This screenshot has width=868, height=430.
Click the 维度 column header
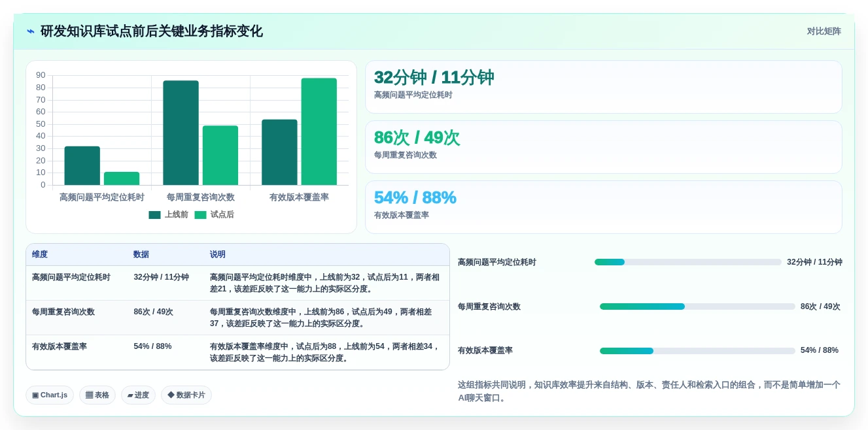pos(40,254)
